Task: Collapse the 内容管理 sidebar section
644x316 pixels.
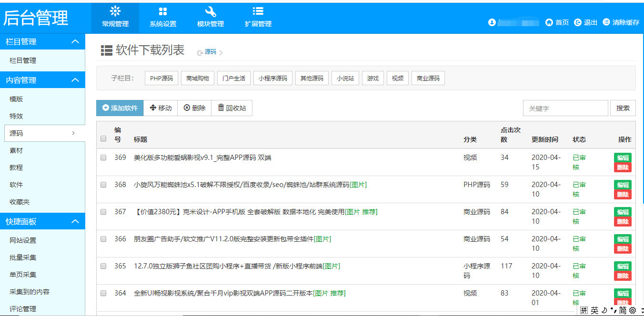Action: click(x=75, y=80)
